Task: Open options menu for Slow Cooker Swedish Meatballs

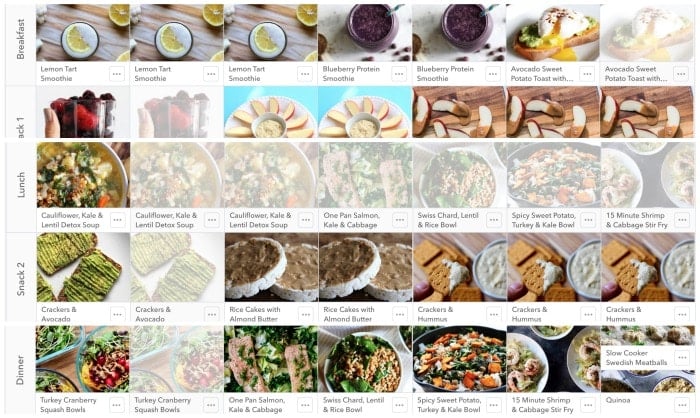Action: (682, 358)
